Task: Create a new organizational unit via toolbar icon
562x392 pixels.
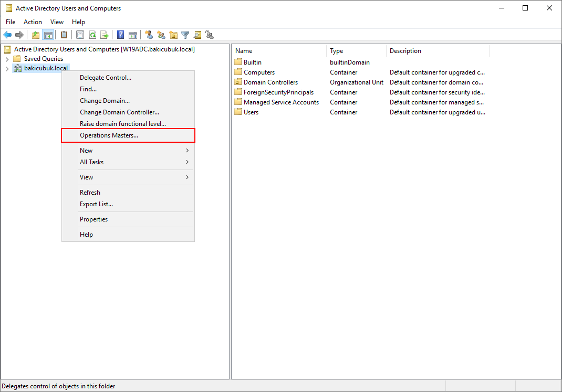Action: pyautogui.click(x=173, y=35)
